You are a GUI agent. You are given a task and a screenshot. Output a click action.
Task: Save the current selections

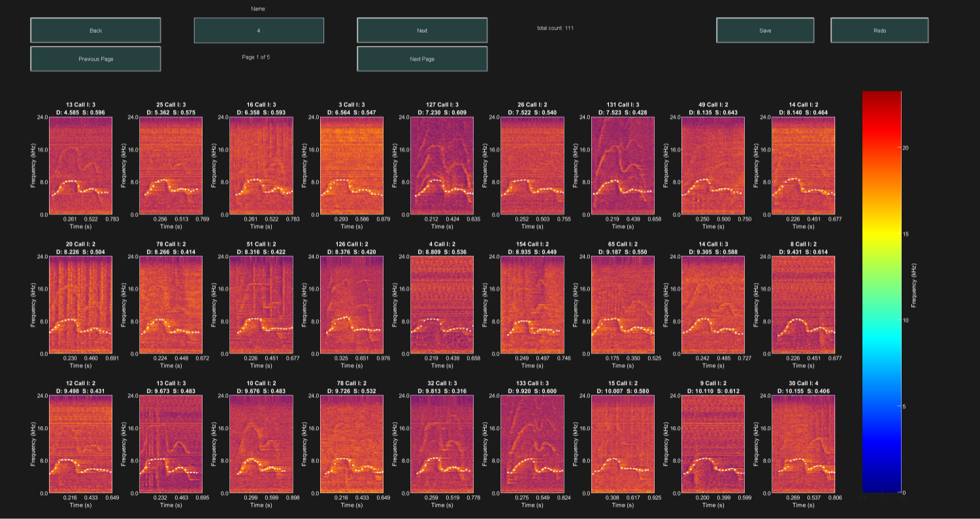pos(765,30)
